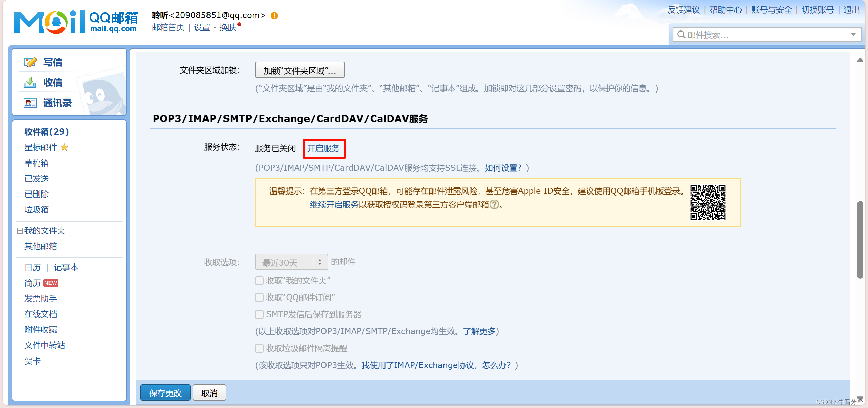The width and height of the screenshot is (868, 408).
Task: Open 附件收藏 link
Action: point(41,330)
